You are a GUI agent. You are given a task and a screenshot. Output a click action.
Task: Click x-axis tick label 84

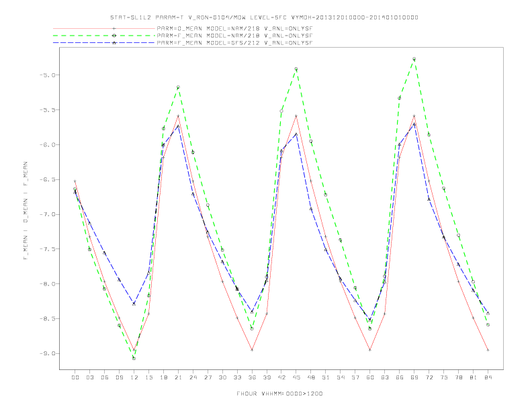488,377
